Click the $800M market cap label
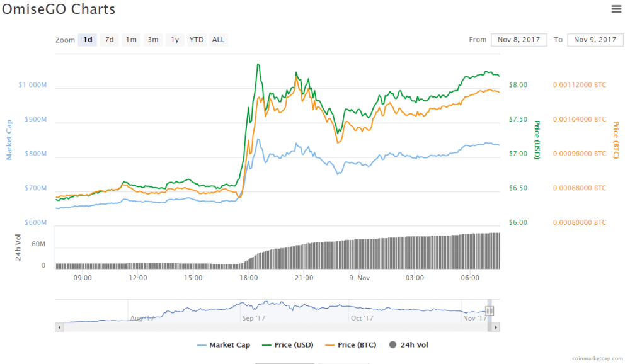The height and width of the screenshot is (364, 630). tap(36, 154)
